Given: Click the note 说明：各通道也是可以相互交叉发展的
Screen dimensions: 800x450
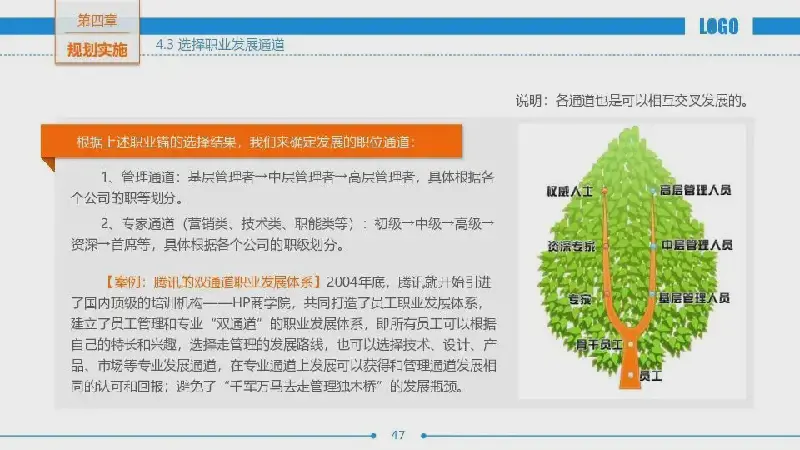Looking at the screenshot, I should tap(632, 101).
